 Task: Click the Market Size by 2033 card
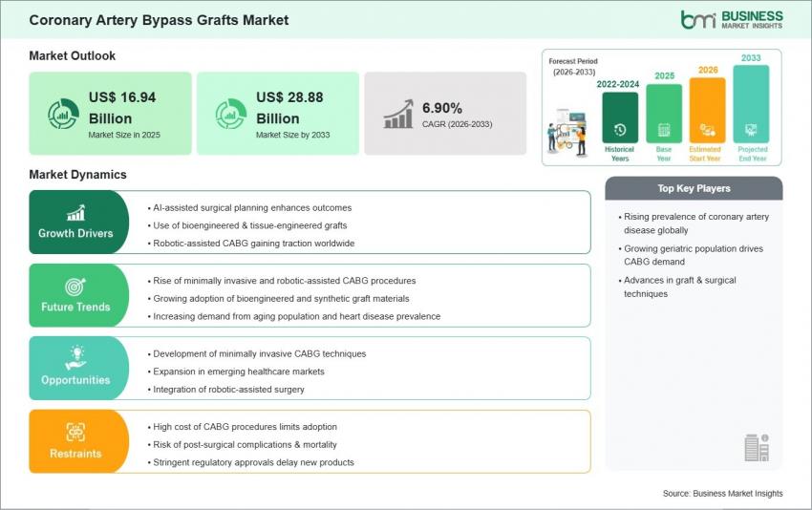tap(278, 114)
